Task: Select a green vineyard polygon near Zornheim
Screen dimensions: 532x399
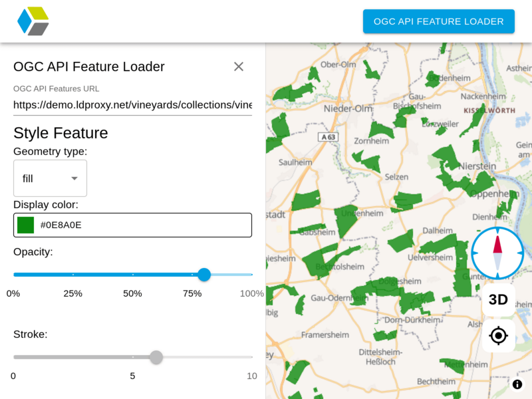Action: [x=376, y=130]
